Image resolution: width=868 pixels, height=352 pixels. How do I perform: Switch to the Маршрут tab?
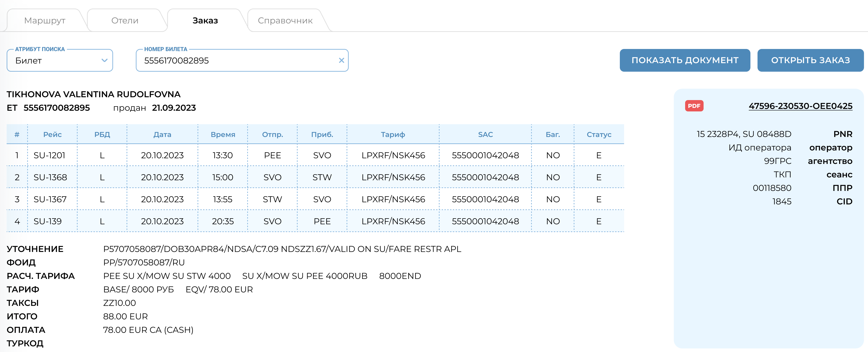pos(45,21)
